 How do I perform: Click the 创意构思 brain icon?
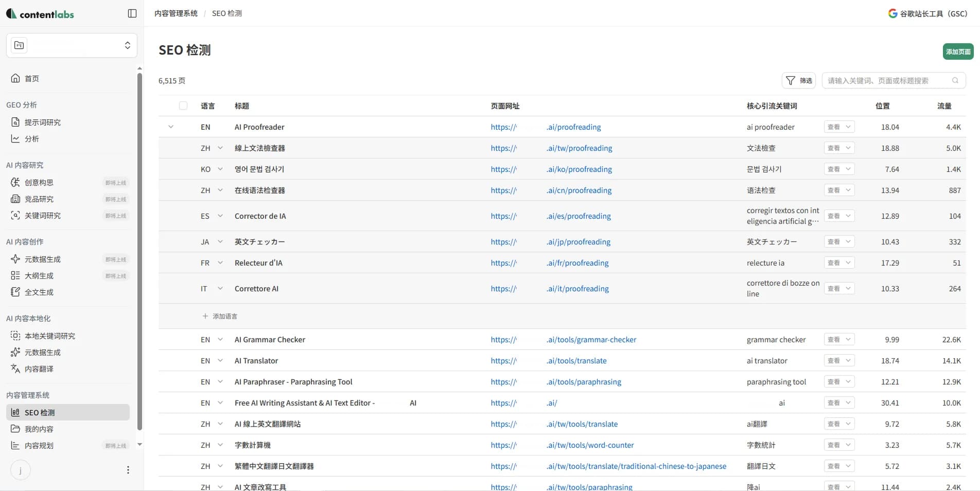pyautogui.click(x=15, y=182)
